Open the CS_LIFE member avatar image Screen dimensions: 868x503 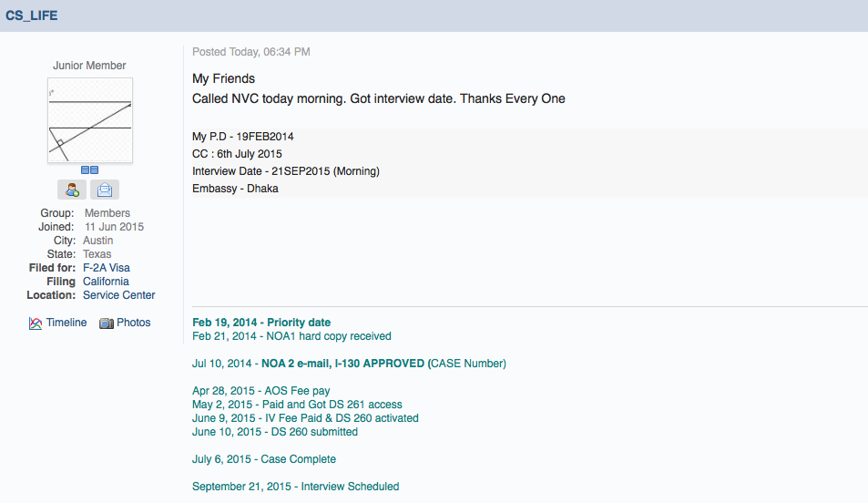point(90,120)
